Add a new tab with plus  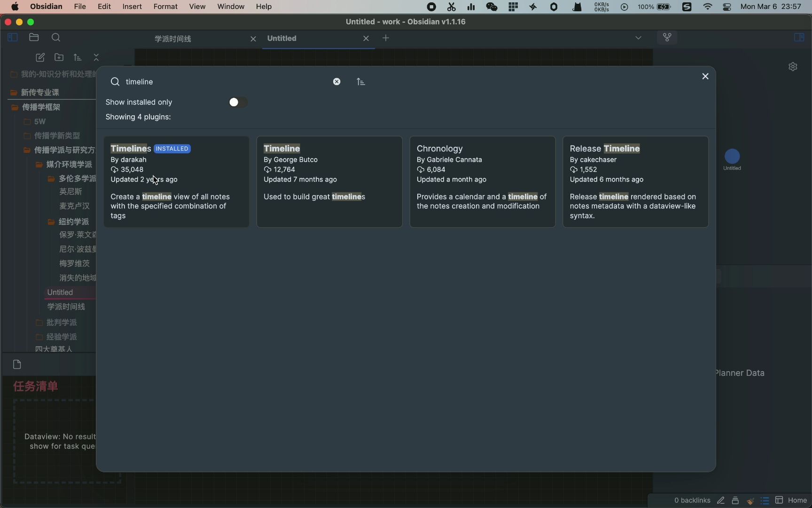pyautogui.click(x=386, y=38)
